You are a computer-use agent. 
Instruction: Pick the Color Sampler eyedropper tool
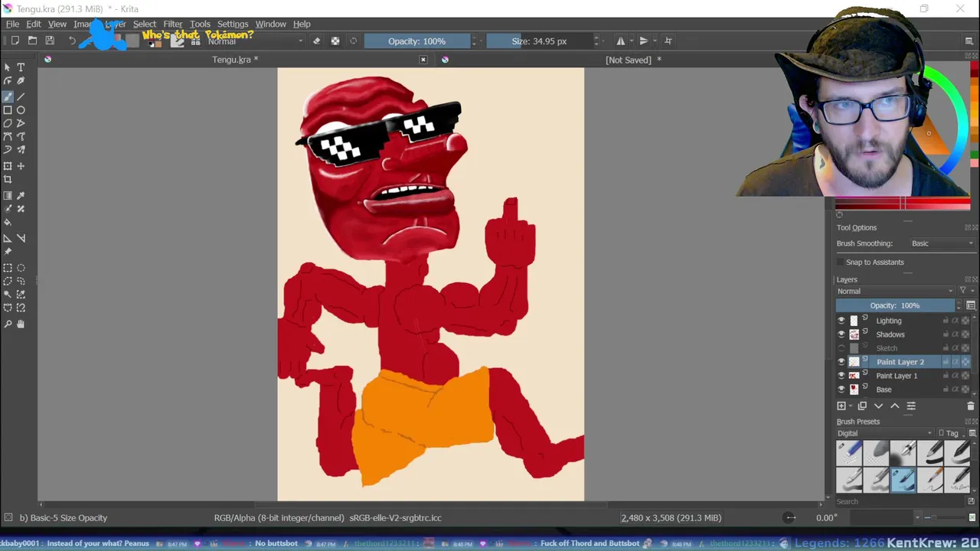click(x=21, y=196)
